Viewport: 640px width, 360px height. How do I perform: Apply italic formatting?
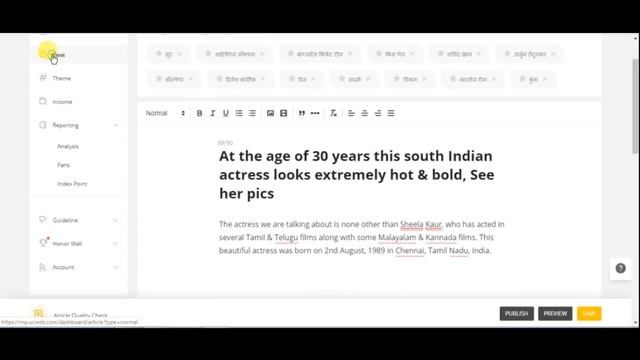213,113
